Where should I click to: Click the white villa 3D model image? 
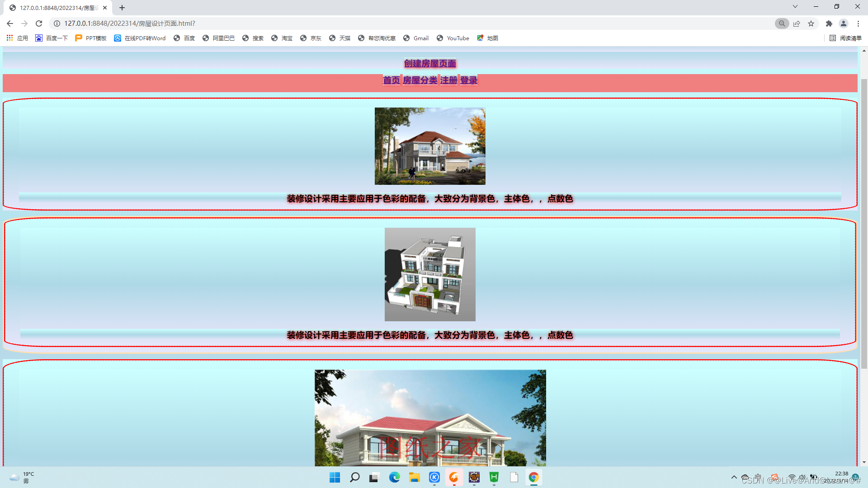tap(429, 274)
